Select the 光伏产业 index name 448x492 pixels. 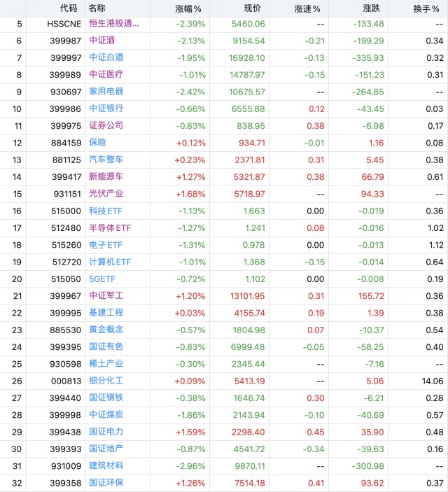coord(106,194)
